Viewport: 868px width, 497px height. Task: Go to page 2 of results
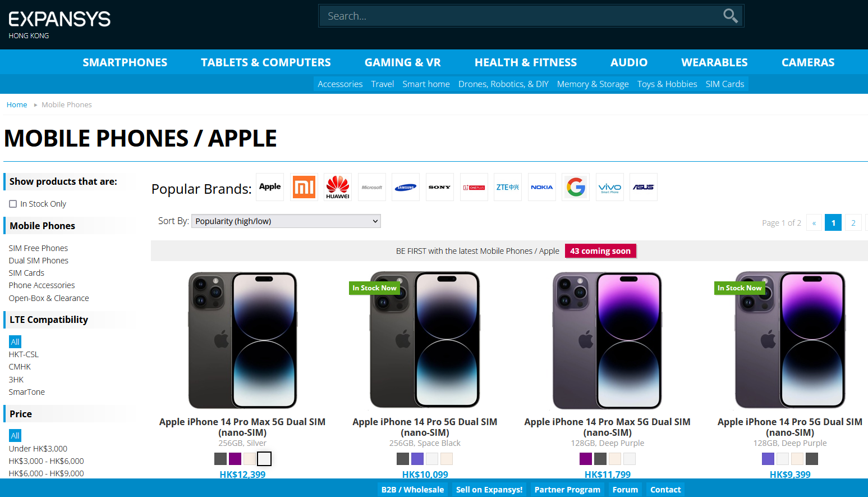pos(853,223)
